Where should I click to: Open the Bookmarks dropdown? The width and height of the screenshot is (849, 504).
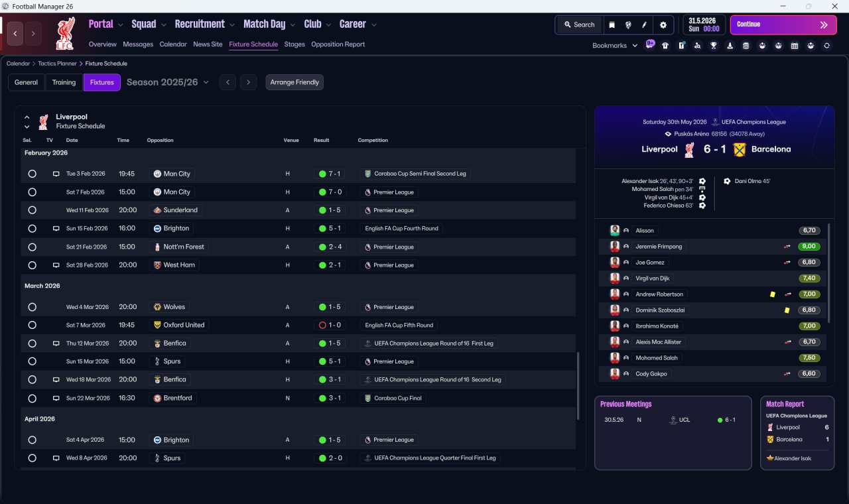point(615,46)
